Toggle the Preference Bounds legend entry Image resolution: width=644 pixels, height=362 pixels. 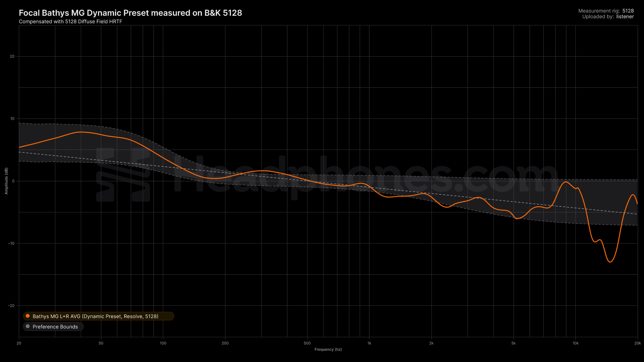[x=55, y=327]
